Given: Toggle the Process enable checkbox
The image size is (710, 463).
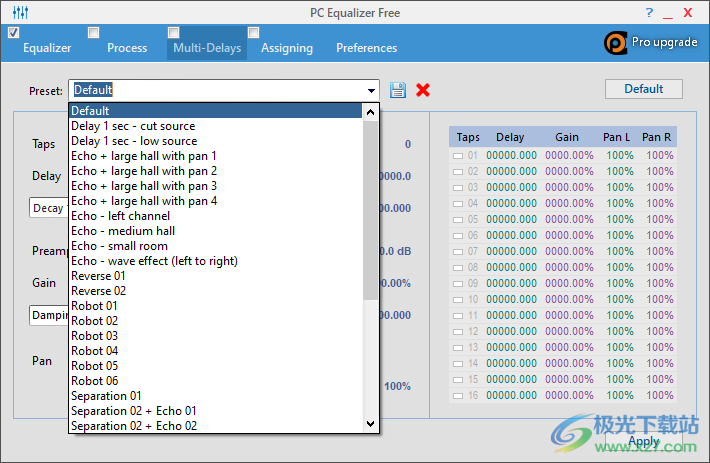Looking at the screenshot, I should point(93,33).
